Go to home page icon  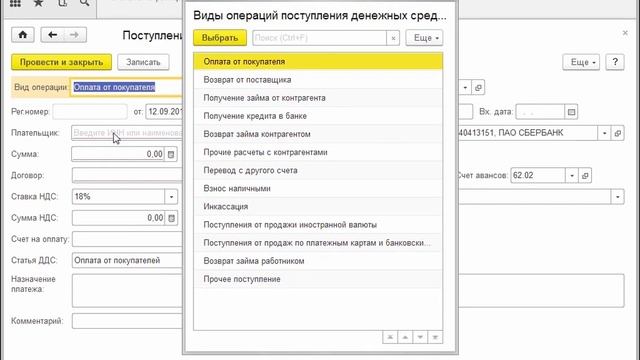pos(23,35)
